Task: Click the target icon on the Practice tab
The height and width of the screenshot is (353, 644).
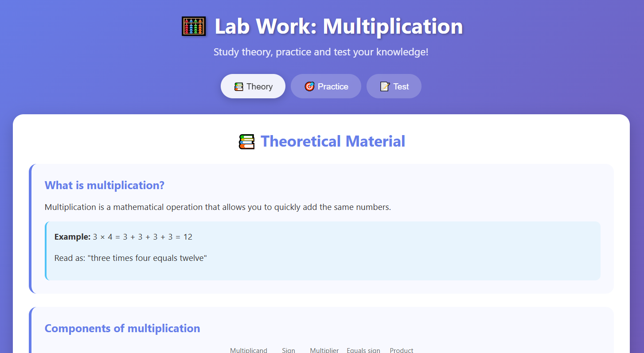Action: pyautogui.click(x=309, y=87)
